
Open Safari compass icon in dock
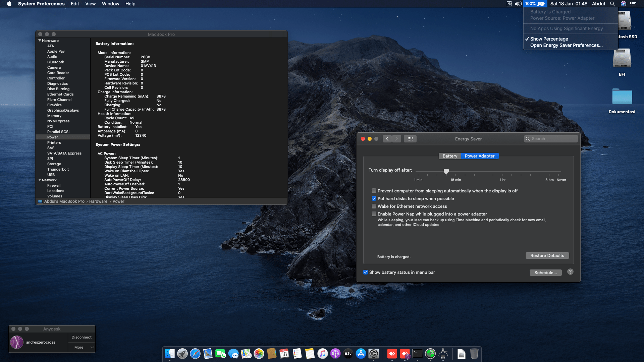[195, 354]
